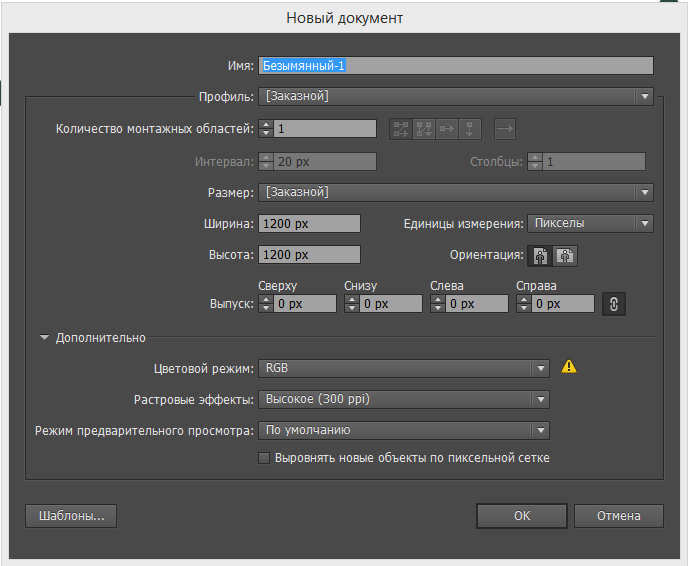This screenshot has height=566, width=688.
Task: Open the Цветовой режим dropdown
Action: [x=404, y=368]
